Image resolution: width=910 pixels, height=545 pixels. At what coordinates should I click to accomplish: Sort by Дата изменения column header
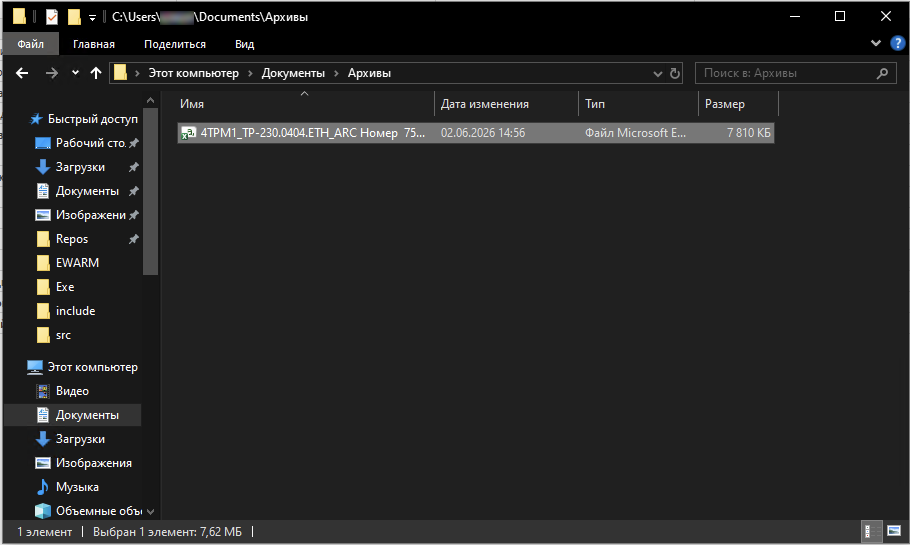coord(506,104)
